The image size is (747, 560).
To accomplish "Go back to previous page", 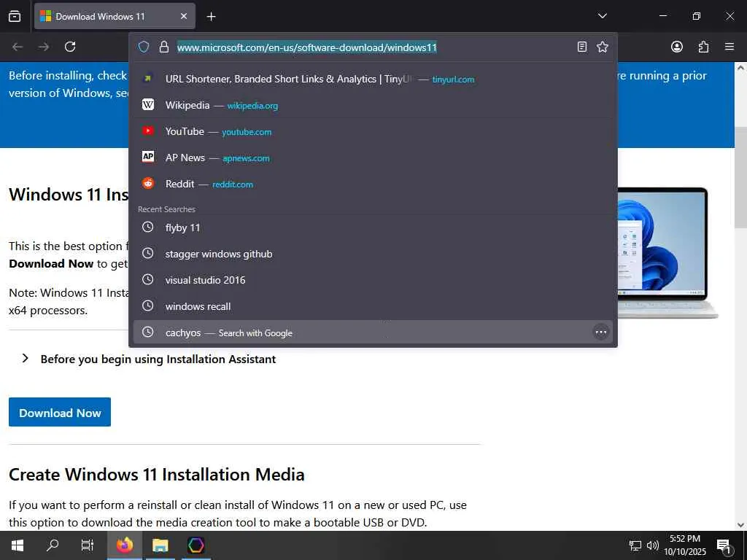I will 18,47.
